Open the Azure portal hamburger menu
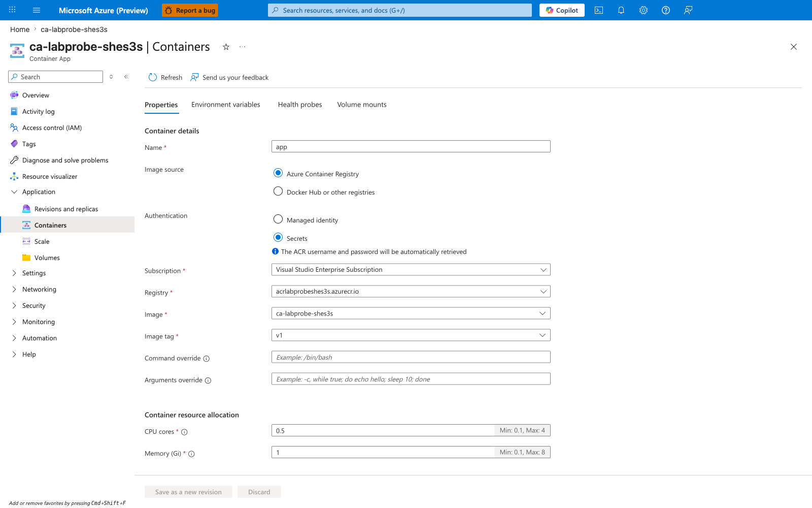This screenshot has height=508, width=812. pos(37,10)
